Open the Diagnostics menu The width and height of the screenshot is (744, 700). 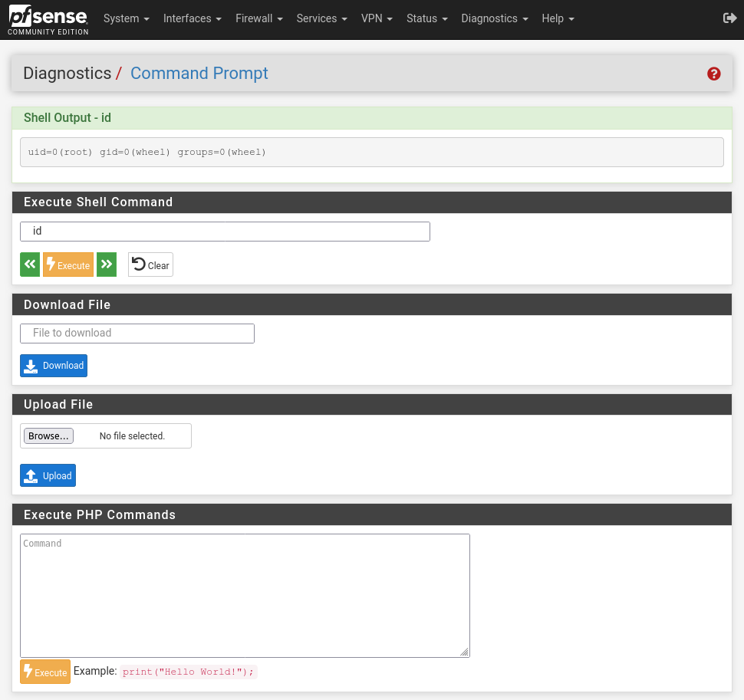pyautogui.click(x=494, y=18)
